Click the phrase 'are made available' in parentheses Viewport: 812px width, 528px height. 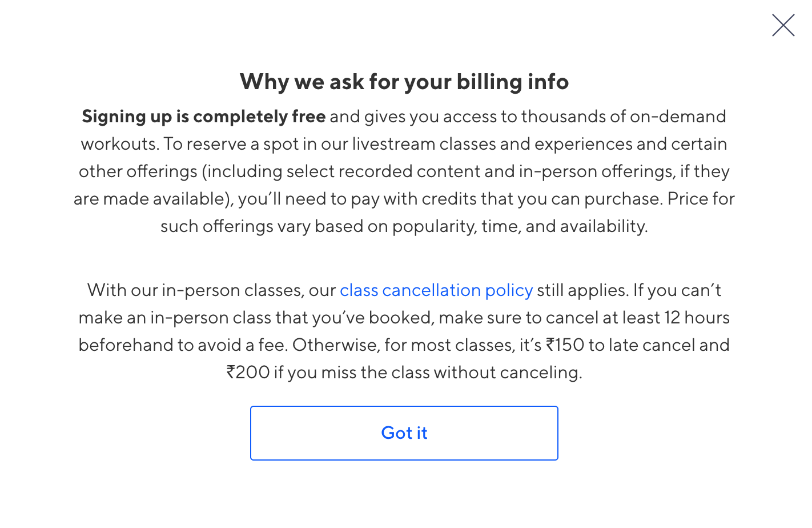pos(151,199)
